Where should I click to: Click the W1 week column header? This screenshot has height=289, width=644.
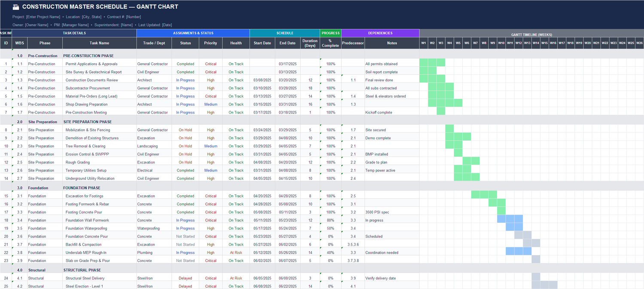[x=424, y=43]
